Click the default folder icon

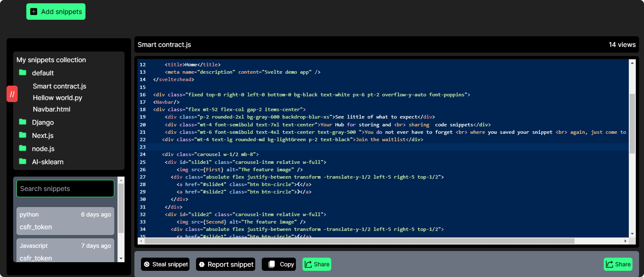coord(22,73)
